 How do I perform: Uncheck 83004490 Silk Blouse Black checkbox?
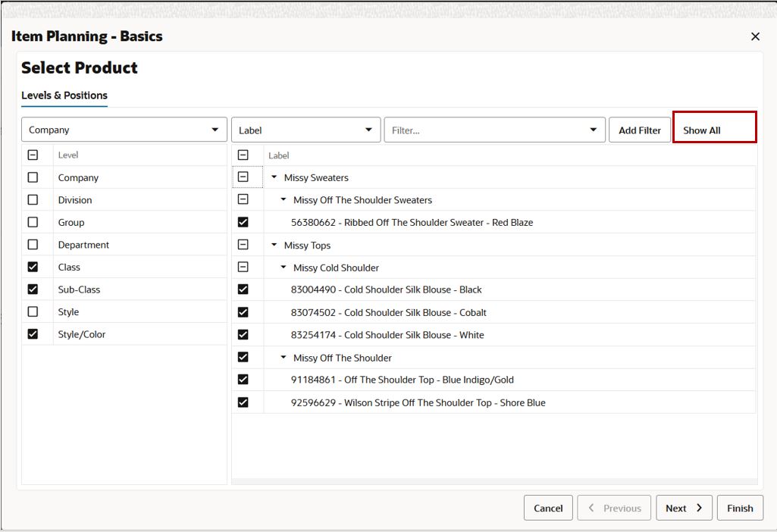[243, 289]
